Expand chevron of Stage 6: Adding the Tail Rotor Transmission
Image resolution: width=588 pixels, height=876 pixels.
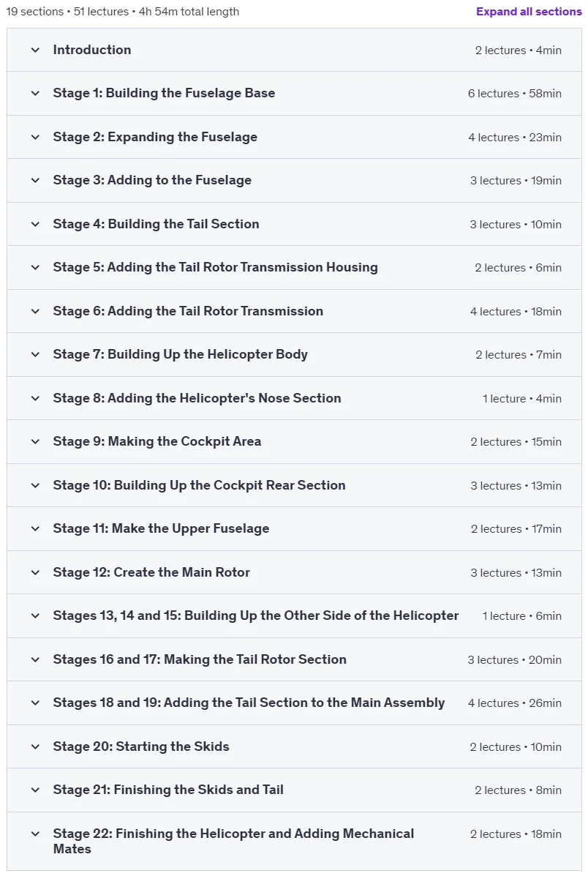click(x=35, y=311)
